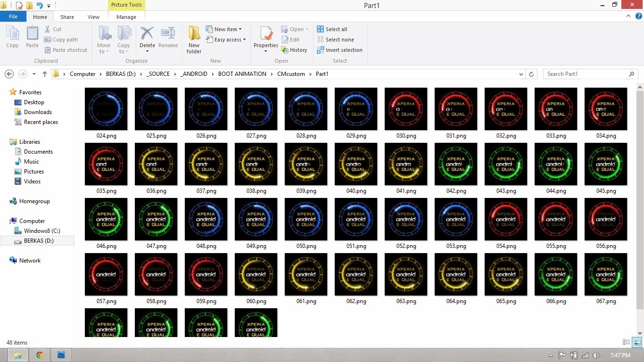The image size is (644, 362).
Task: Switch to Details view layout icon
Action: coord(627,343)
